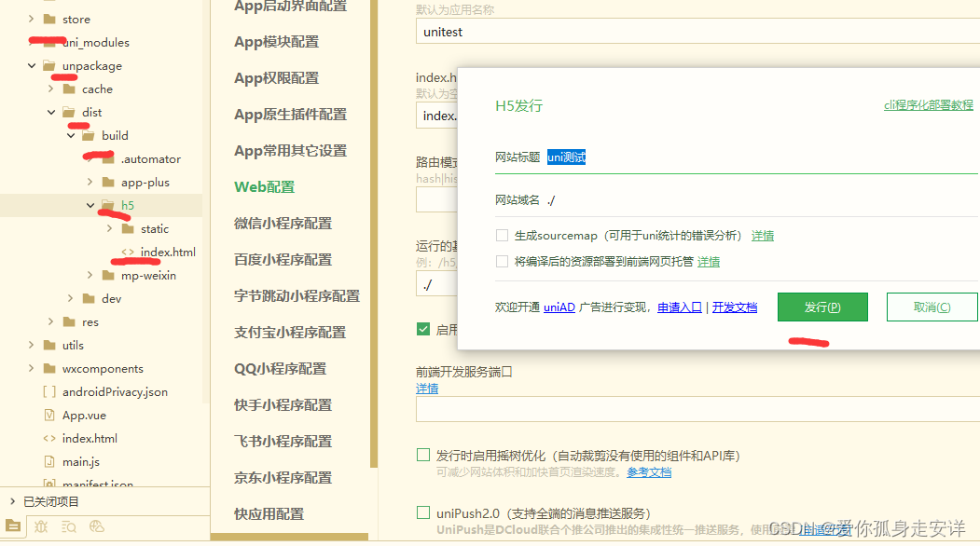
Task: Check 将编译后的资源部署到前端网页托管 option
Action: 502,261
